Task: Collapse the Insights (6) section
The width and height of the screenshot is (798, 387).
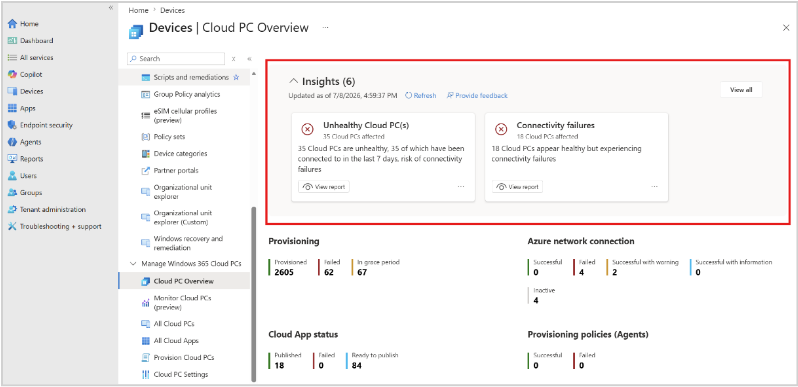Action: 293,81
